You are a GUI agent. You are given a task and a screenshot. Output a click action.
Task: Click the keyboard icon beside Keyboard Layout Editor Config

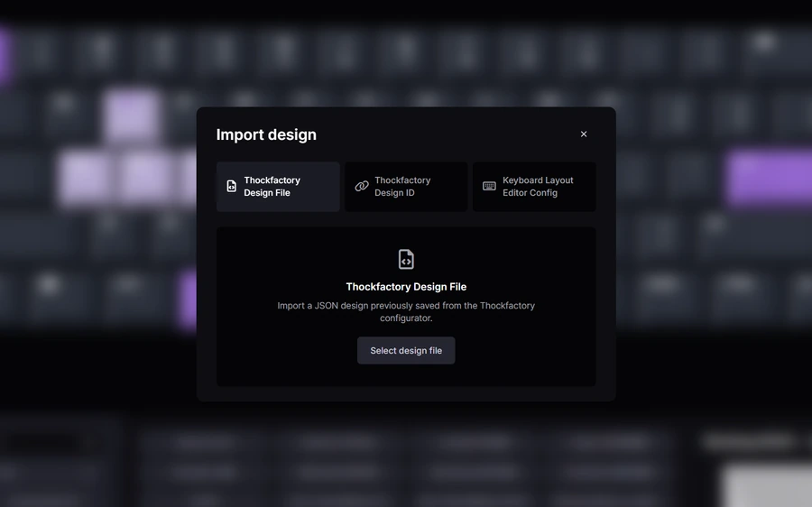pos(489,187)
